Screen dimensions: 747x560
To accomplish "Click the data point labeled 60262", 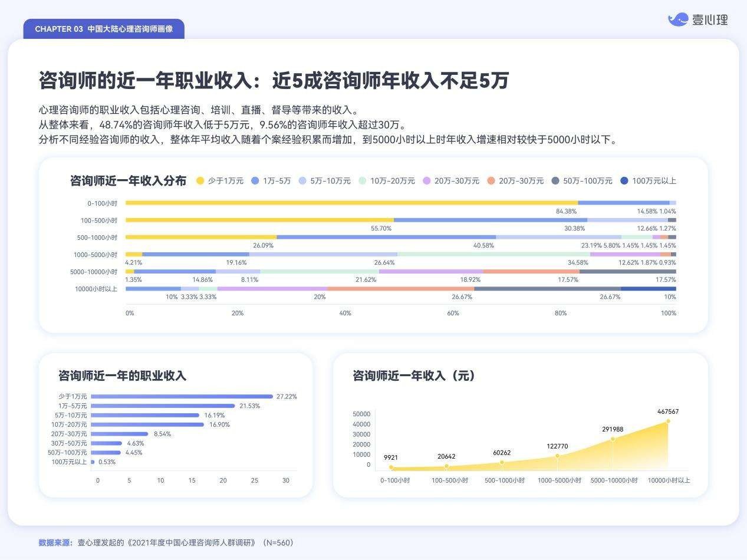I will click(x=502, y=462).
